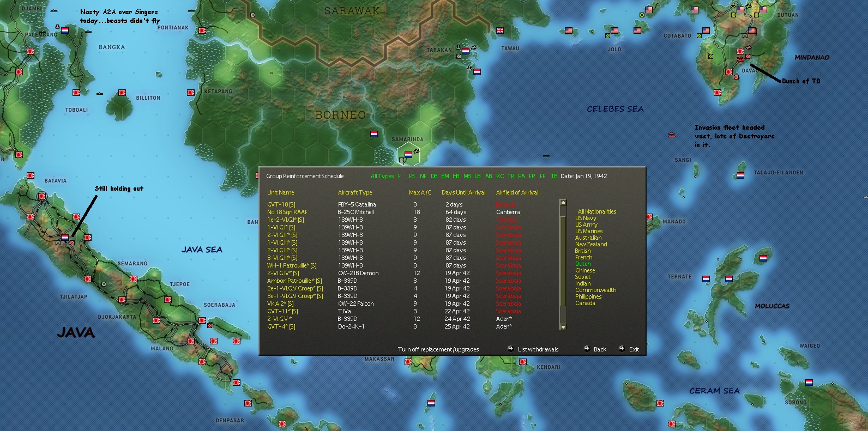Show All Nationalities in the list
Screen dimensions: 868x431
[597, 211]
